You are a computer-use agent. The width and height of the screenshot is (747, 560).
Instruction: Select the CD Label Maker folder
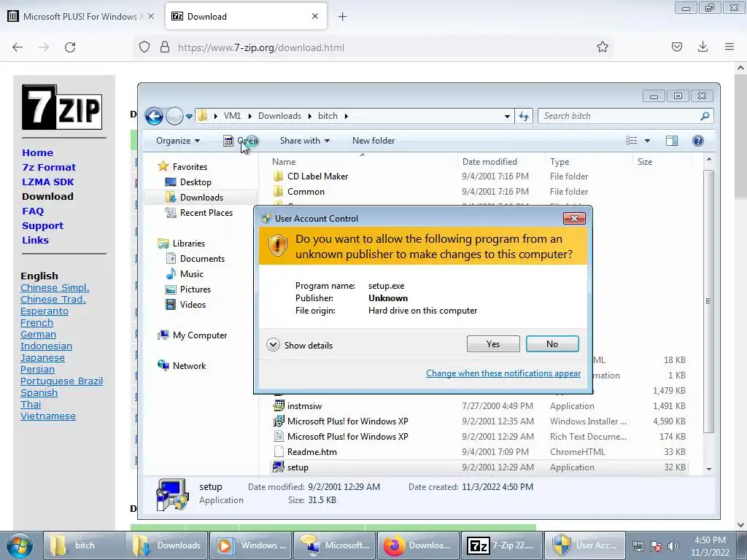click(317, 176)
